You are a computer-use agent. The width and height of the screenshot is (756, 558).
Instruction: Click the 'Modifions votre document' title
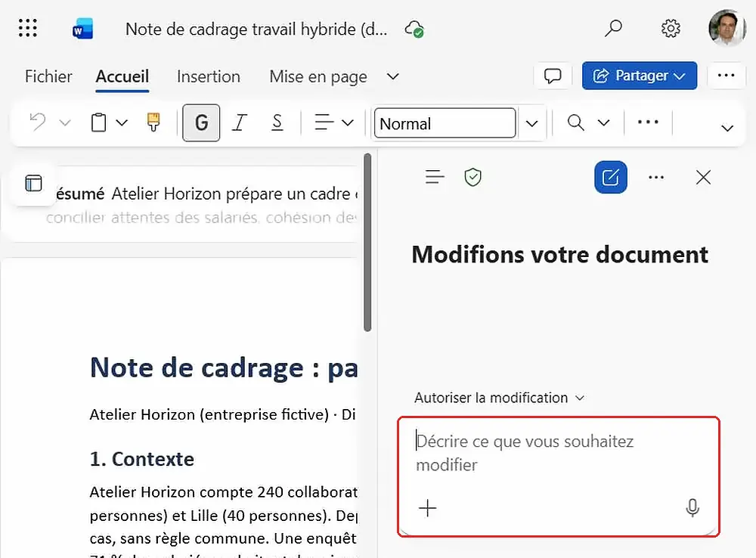(x=559, y=254)
